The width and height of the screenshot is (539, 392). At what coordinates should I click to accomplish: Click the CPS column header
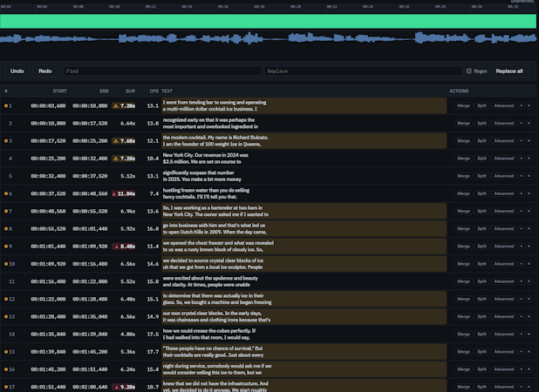tap(154, 91)
